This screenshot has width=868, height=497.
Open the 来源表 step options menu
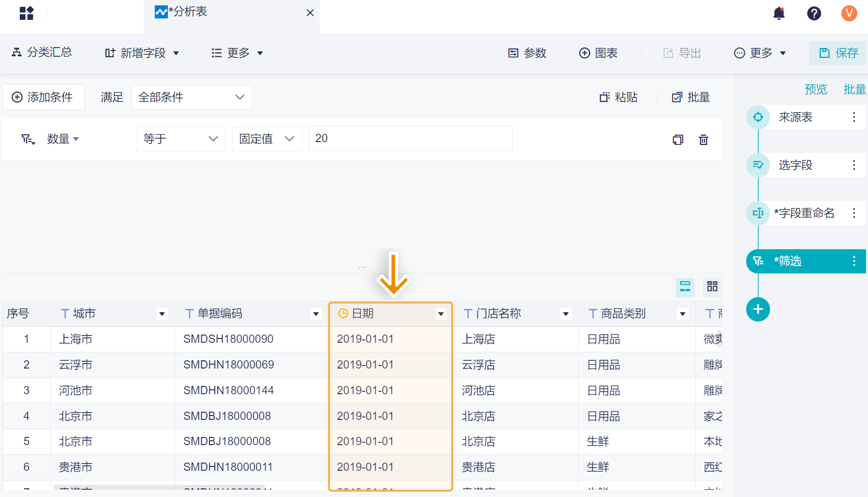point(854,117)
